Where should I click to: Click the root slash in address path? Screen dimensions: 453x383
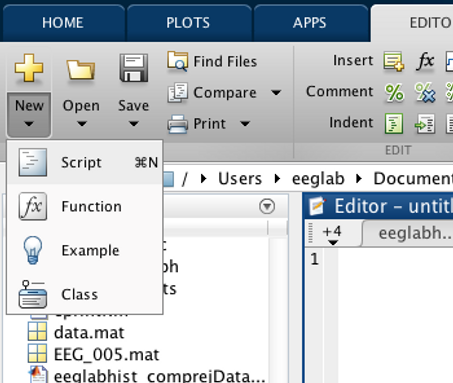click(x=185, y=179)
